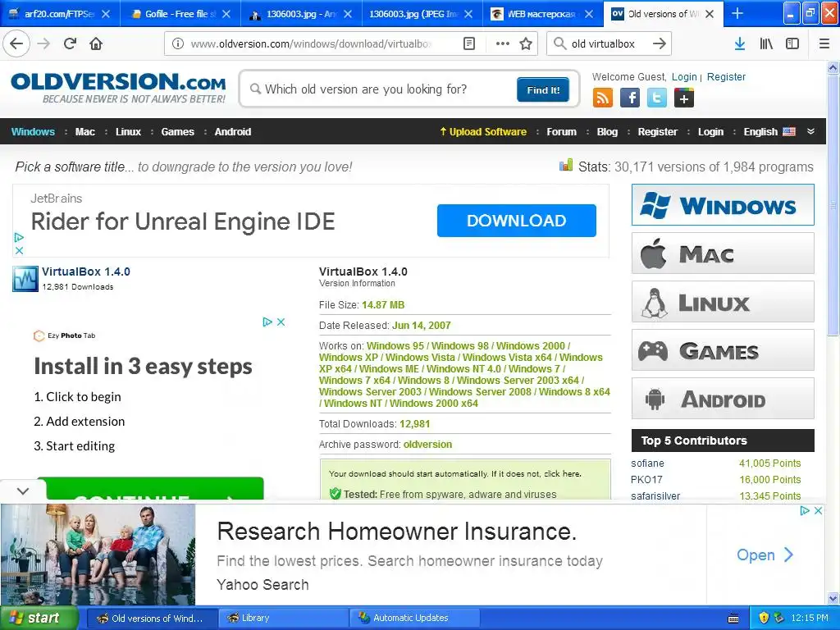
Task: Open the on-screen keyboard tray icon
Action: tap(733, 619)
